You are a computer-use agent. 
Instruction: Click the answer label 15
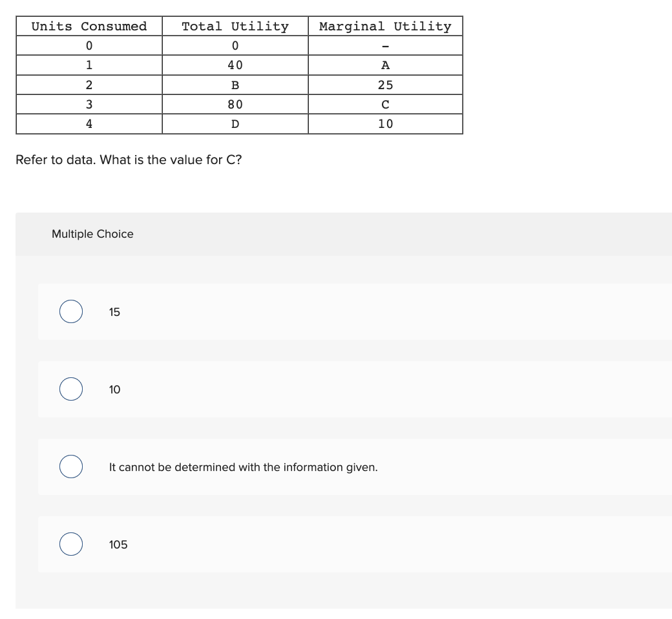pyautogui.click(x=114, y=312)
